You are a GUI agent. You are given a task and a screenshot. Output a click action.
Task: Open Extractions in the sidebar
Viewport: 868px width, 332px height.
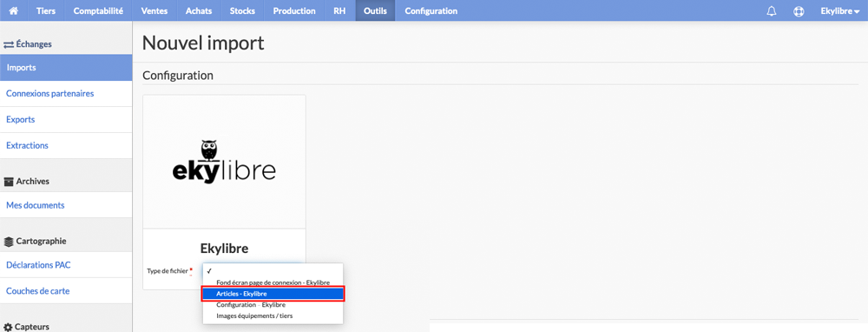[x=66, y=146]
